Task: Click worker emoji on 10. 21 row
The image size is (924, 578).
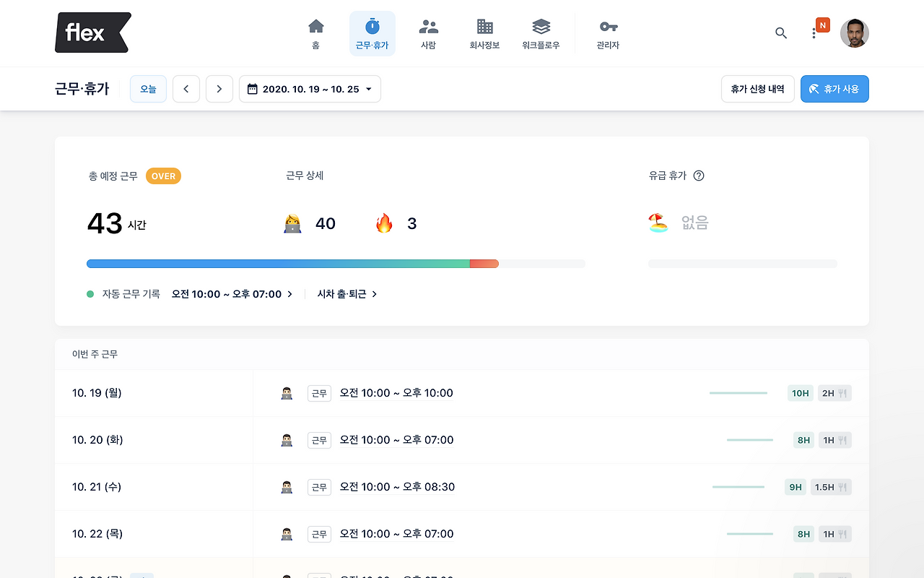Action: 287,487
